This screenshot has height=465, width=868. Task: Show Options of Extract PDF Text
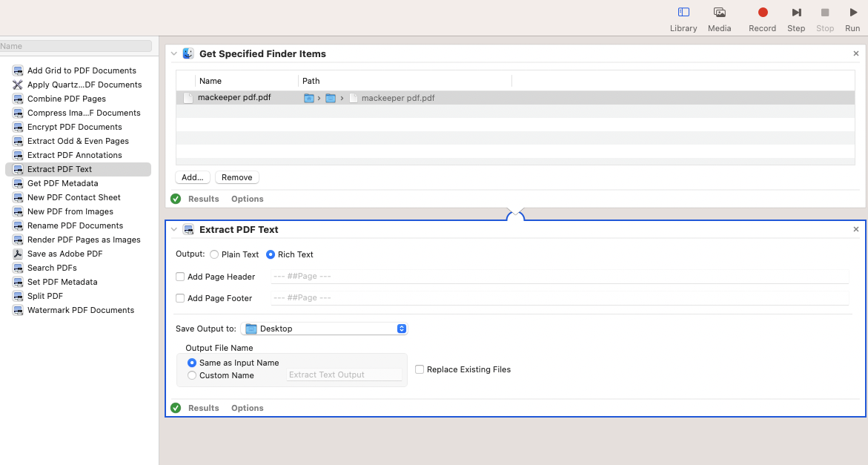(248, 408)
